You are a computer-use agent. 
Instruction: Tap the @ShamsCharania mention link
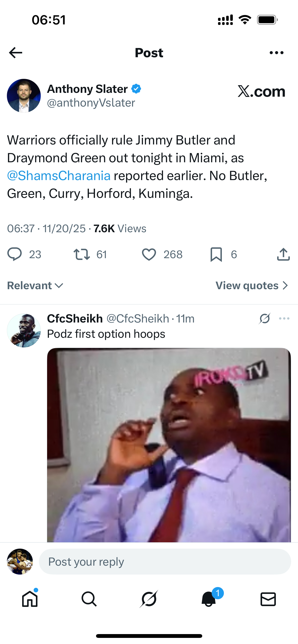coord(59,176)
